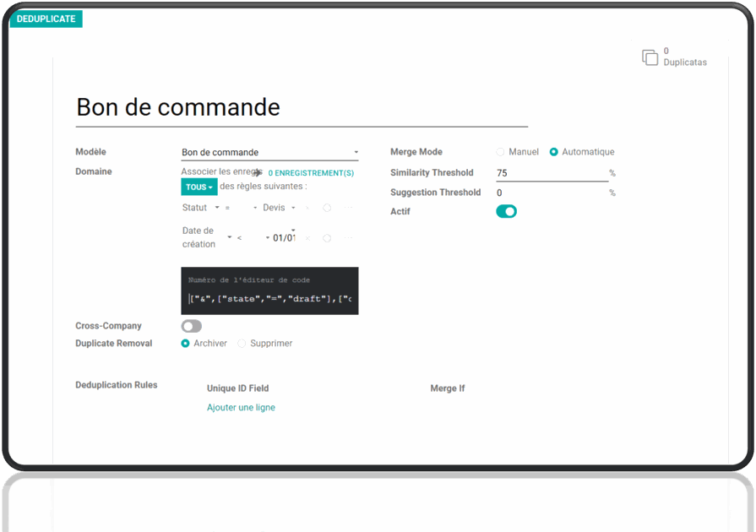Select the DEDUPLICATE breadcrumb tab
Image resolution: width=756 pixels, height=532 pixels.
pos(46,19)
